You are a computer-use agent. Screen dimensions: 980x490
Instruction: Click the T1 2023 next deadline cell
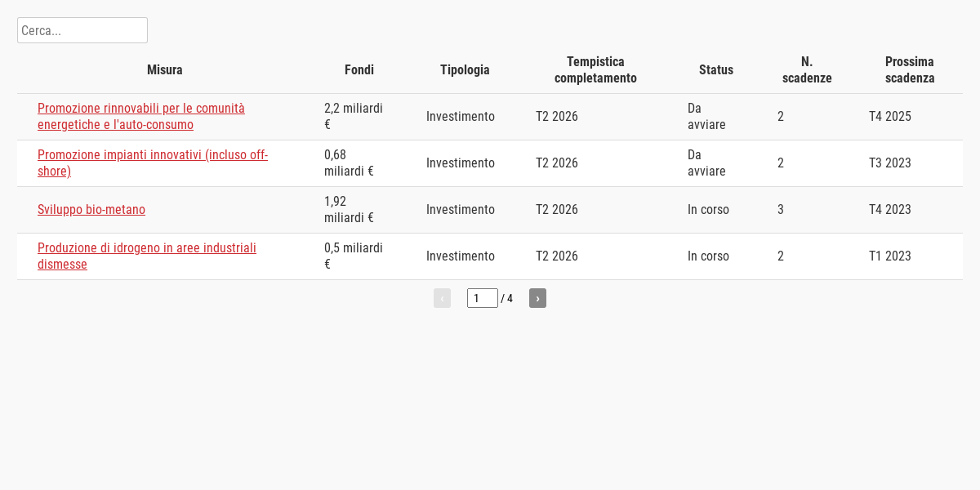click(x=890, y=256)
